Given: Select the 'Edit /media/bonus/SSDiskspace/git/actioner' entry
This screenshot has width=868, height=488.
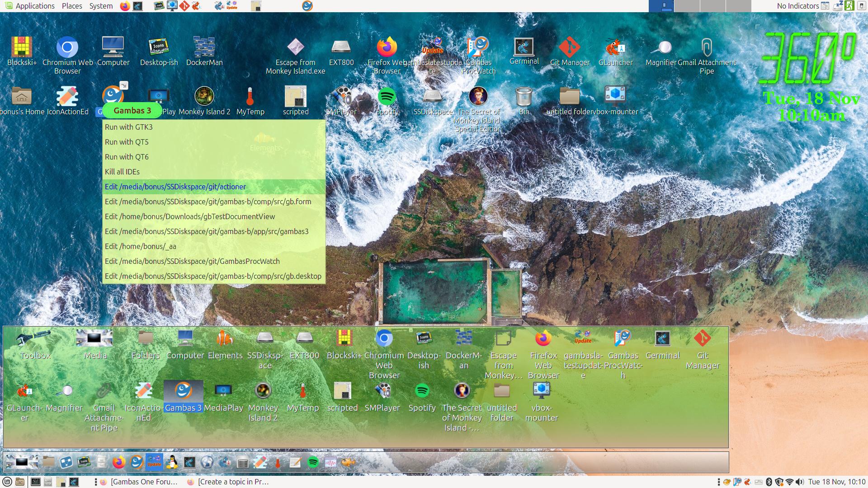Looking at the screenshot, I should click(x=175, y=186).
